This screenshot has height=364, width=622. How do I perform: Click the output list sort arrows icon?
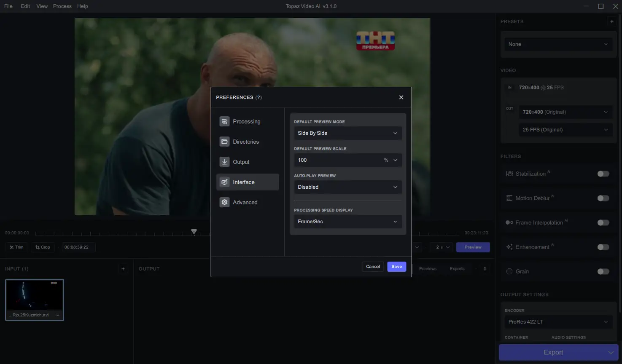click(485, 269)
